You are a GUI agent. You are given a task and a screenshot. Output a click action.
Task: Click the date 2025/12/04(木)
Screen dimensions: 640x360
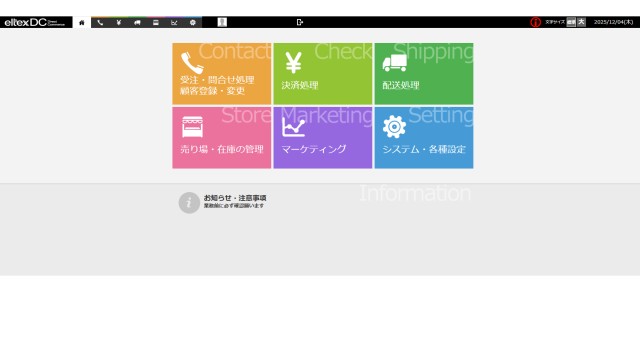coord(613,22)
